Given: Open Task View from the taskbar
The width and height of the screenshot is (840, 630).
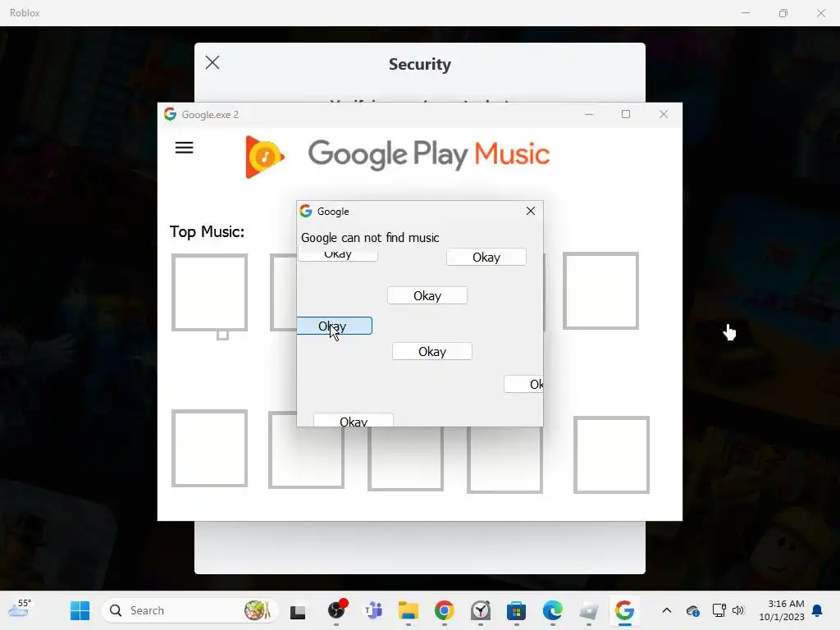Looking at the screenshot, I should click(x=297, y=610).
